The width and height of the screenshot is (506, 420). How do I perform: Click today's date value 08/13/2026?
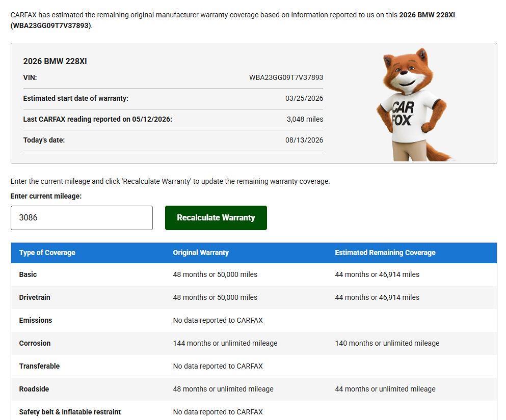304,140
